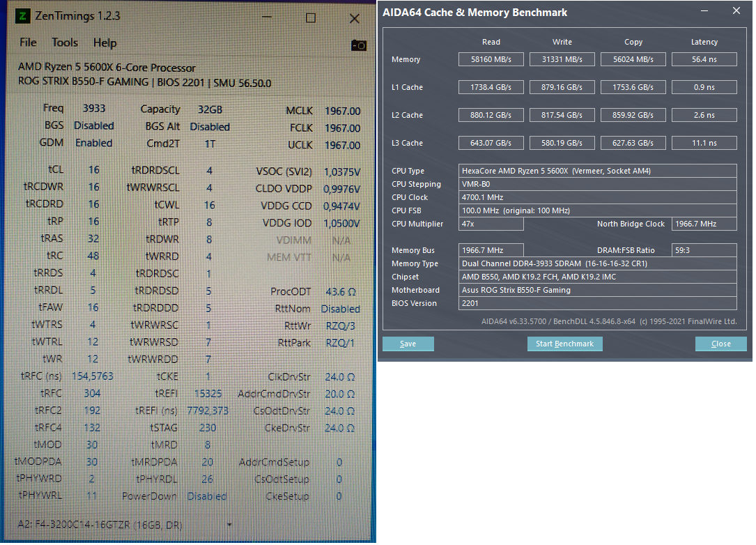Close the ZenTimings window
The height and width of the screenshot is (545, 756).
point(355,18)
